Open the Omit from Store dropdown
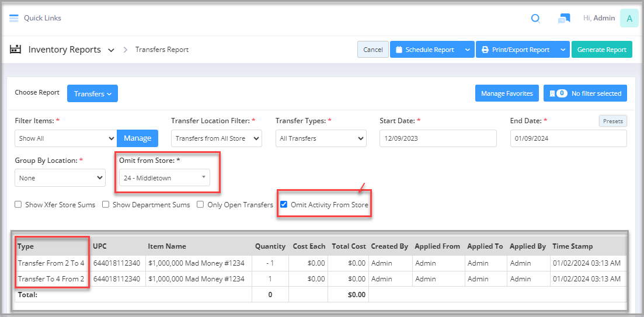Viewport: 644px width, 317px height. [164, 178]
